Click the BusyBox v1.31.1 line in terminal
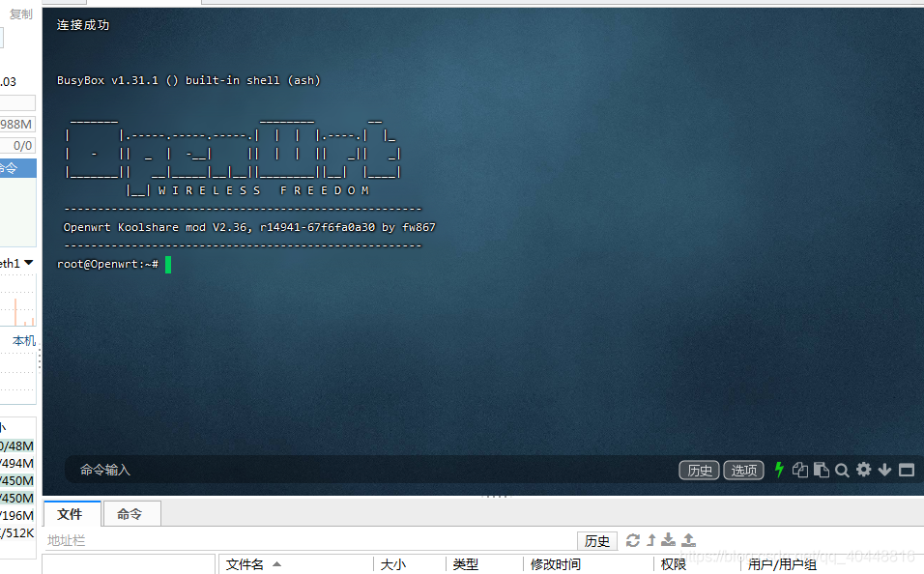This screenshot has width=924, height=574. click(188, 80)
